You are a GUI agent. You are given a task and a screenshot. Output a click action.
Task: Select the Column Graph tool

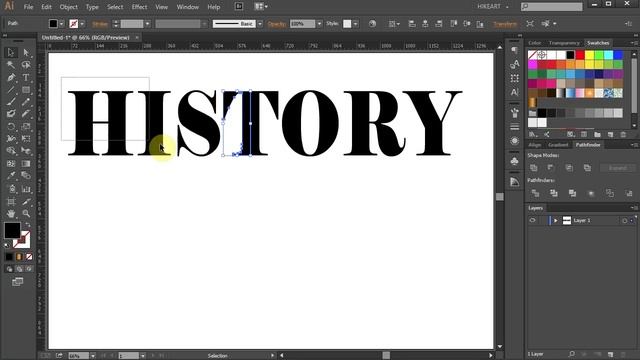click(26, 189)
